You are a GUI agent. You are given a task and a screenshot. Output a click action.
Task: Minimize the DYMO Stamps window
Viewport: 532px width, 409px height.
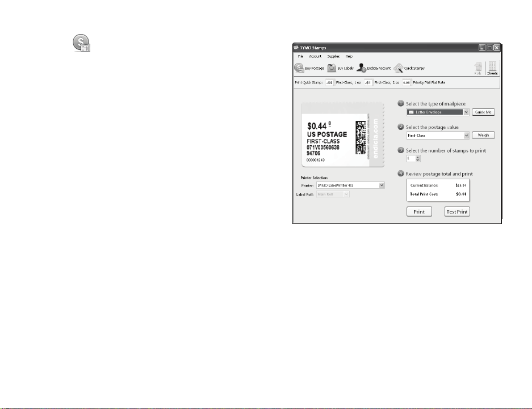point(482,48)
